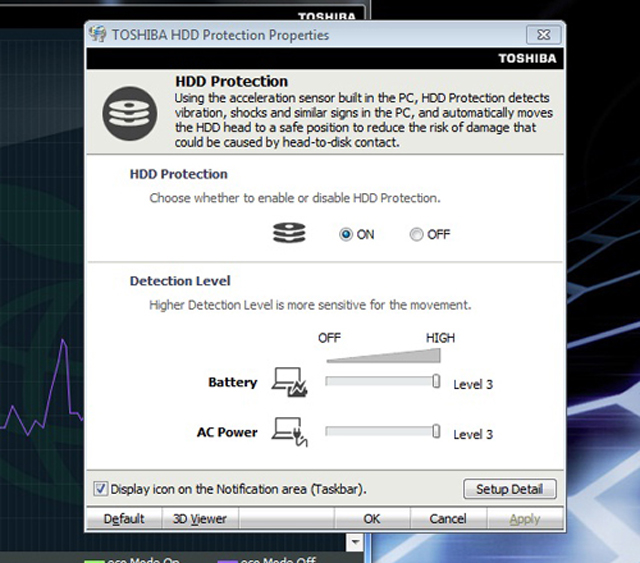The height and width of the screenshot is (563, 640).
Task: Click the HIGH label above the sliders
Action: coord(440,338)
